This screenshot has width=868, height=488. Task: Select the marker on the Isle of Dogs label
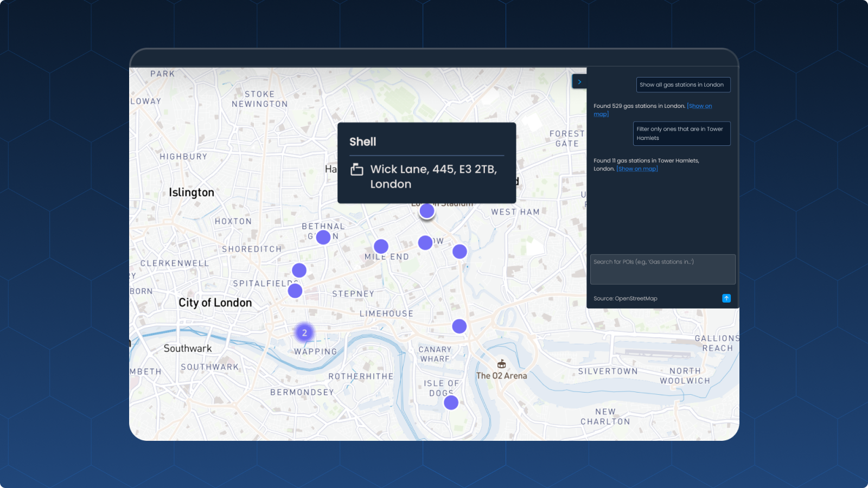click(x=451, y=402)
